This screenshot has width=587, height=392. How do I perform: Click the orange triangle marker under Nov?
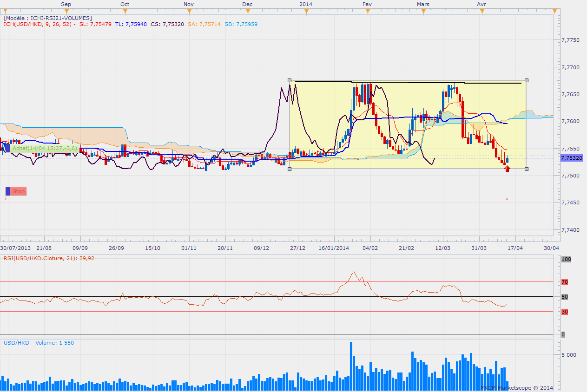(189, 10)
